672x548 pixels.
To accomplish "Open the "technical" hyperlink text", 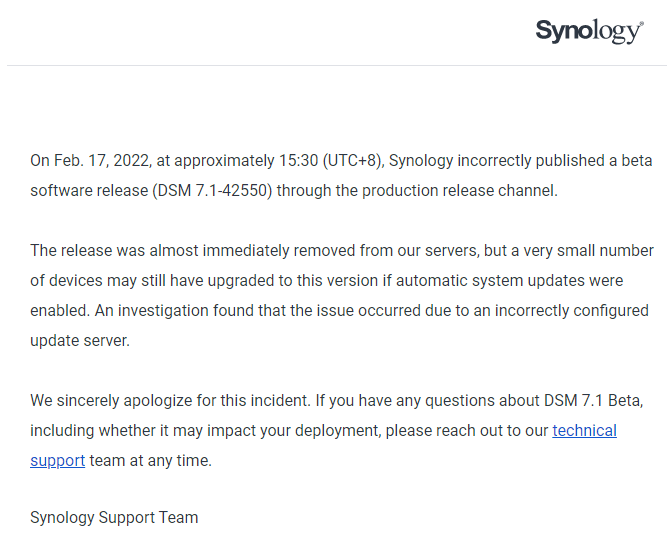I will click(x=584, y=431).
